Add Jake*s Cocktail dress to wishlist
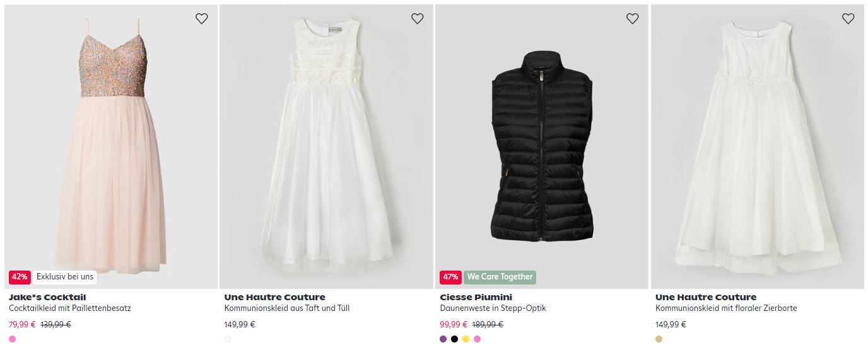868x357 pixels. [x=202, y=19]
